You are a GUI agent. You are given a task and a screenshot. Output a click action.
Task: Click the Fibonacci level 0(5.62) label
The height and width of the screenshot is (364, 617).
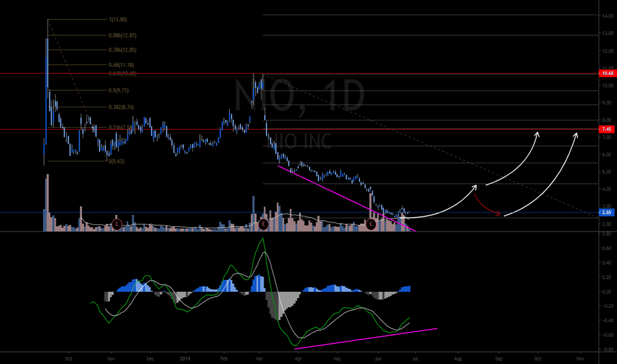click(x=117, y=161)
